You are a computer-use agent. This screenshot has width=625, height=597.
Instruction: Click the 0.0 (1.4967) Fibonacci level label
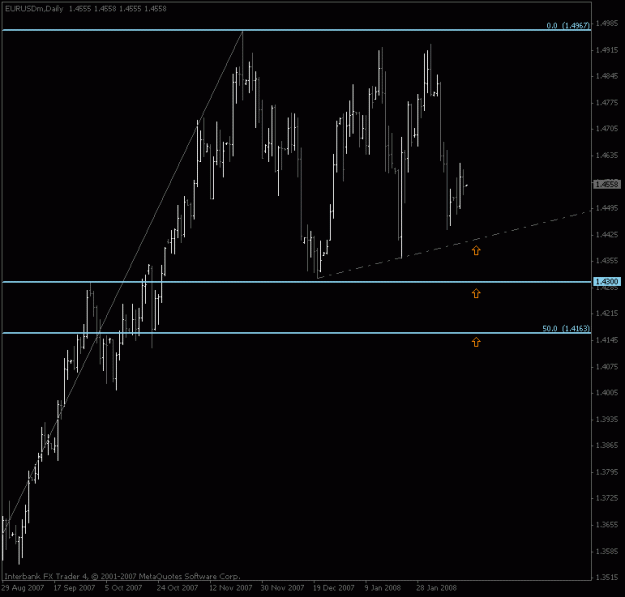(x=568, y=26)
